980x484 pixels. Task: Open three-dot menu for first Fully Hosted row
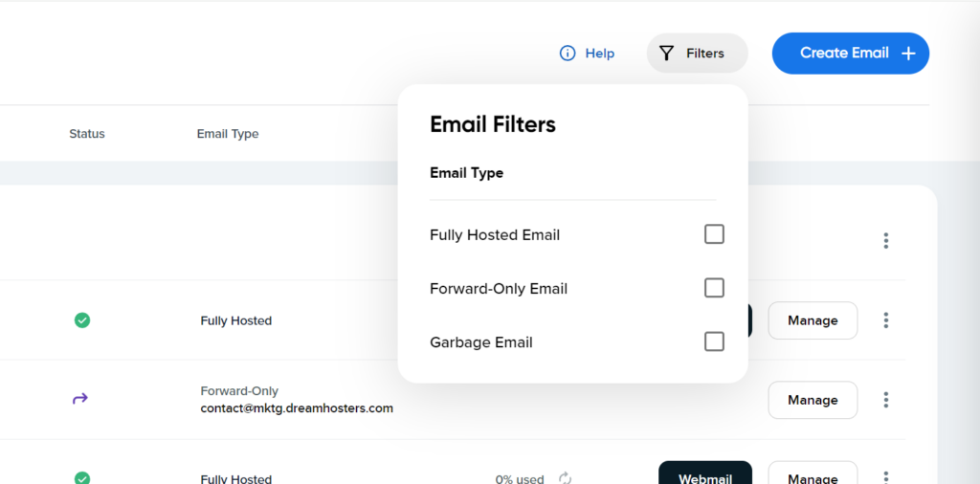885,320
